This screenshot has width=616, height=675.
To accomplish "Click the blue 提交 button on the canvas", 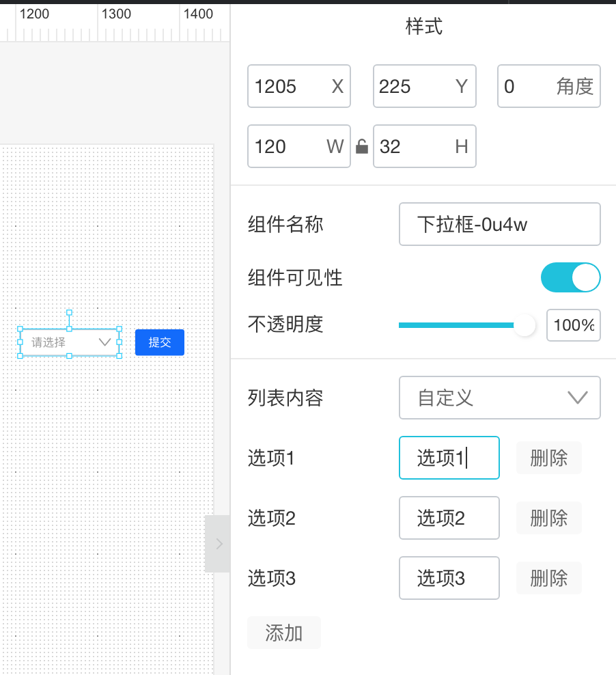I will click(x=160, y=342).
